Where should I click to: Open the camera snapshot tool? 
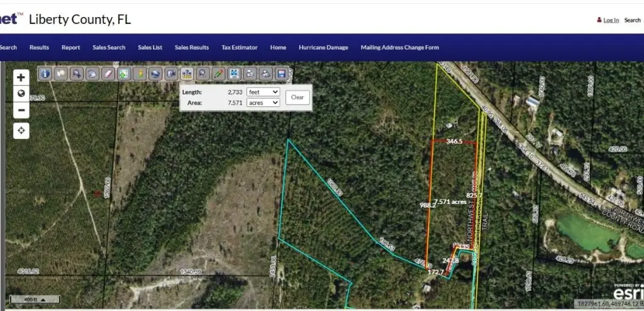point(171,74)
